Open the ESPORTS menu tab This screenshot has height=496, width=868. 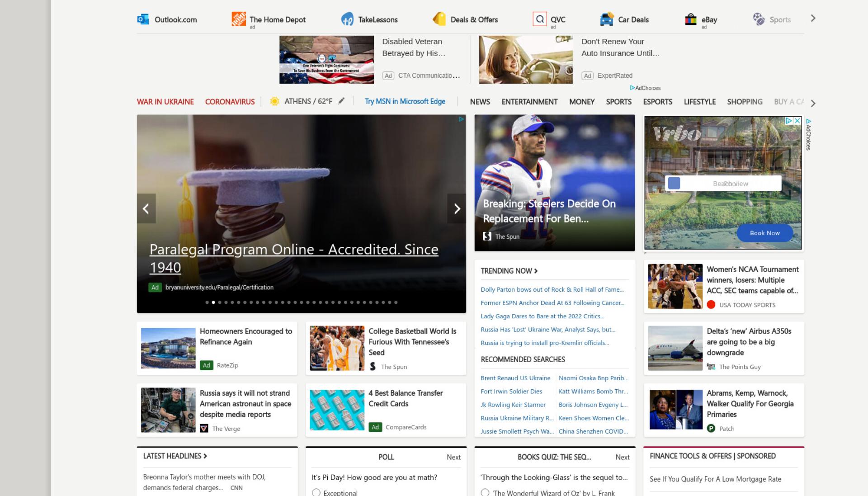pyautogui.click(x=657, y=102)
